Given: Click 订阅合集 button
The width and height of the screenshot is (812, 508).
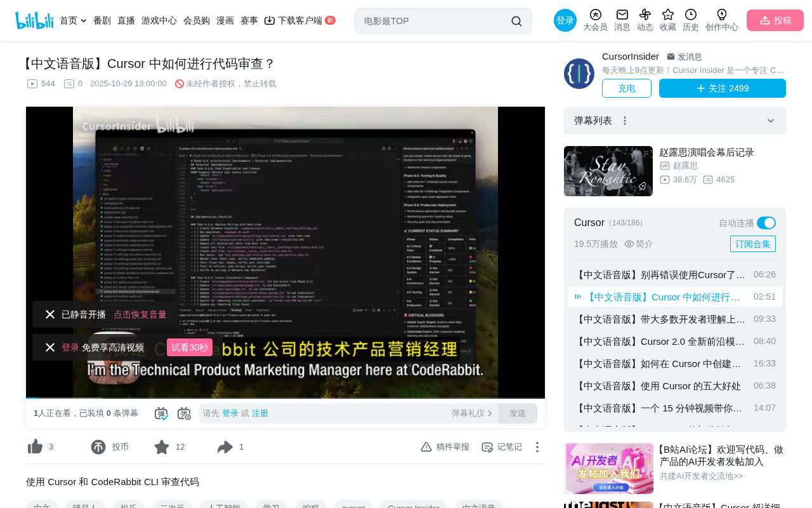Looking at the screenshot, I should point(753,244).
